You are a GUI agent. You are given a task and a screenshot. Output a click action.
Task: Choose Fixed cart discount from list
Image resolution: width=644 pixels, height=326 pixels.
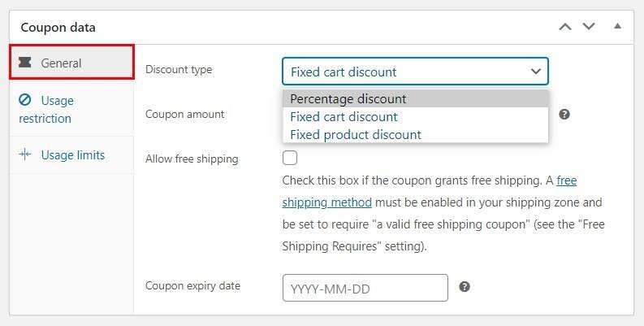click(x=344, y=116)
